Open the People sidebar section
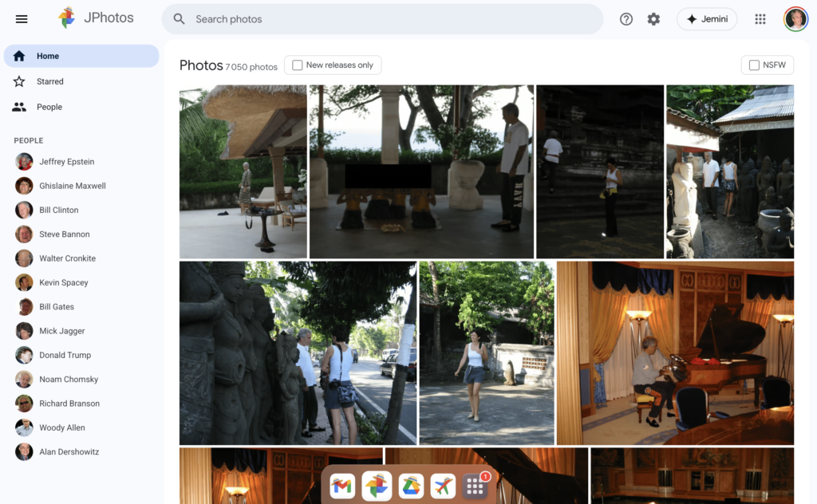817x504 pixels. 49,107
